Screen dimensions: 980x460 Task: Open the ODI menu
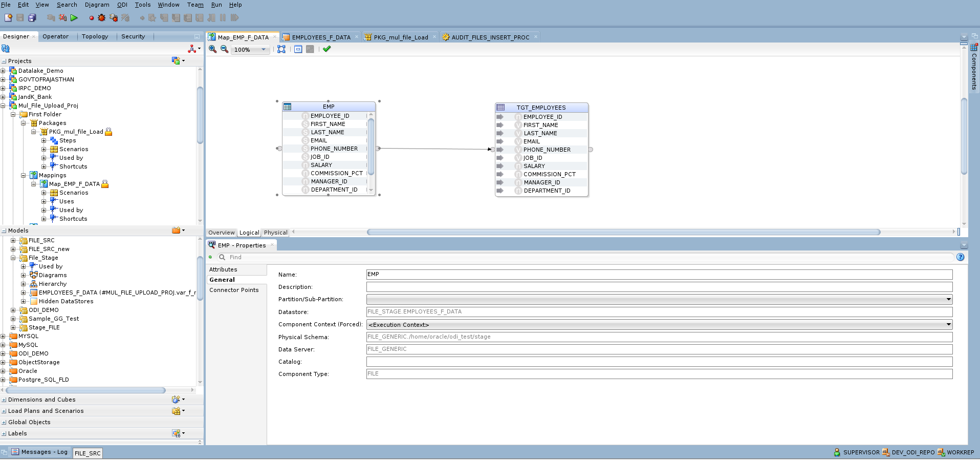point(122,5)
